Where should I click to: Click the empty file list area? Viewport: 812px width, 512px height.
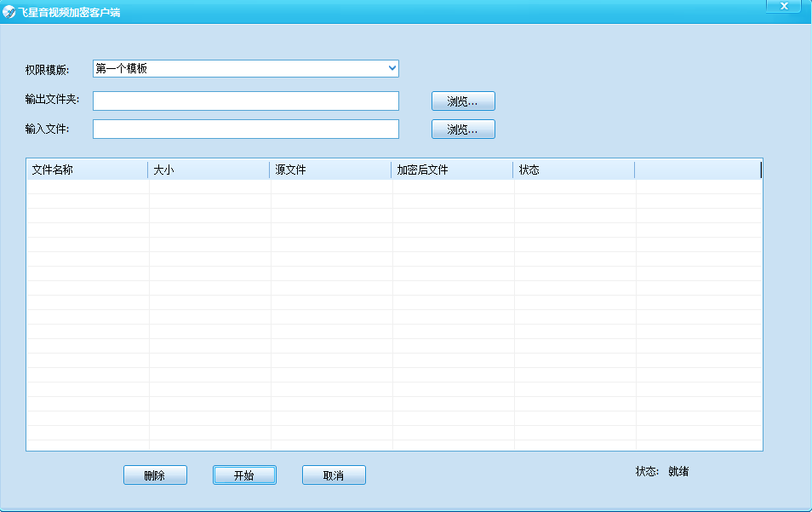(394, 315)
